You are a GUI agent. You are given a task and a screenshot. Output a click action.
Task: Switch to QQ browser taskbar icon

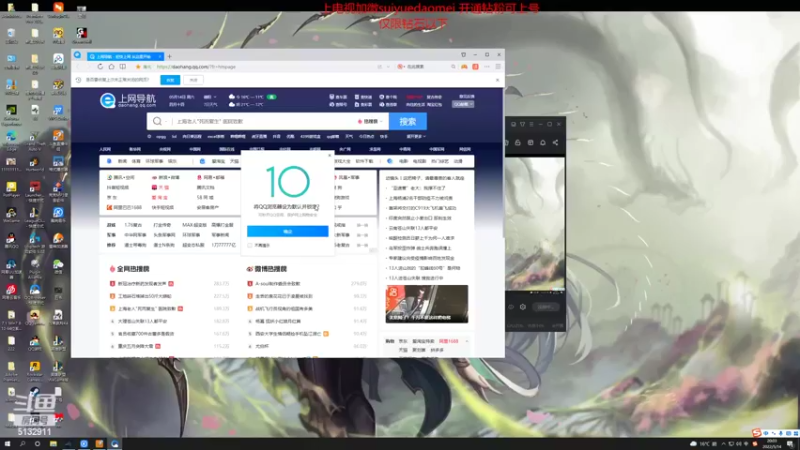tap(115, 444)
